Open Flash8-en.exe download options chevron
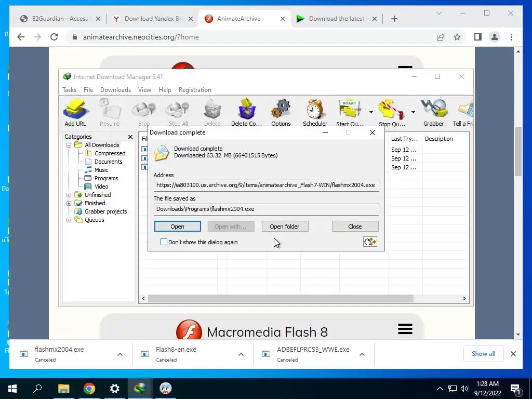 click(x=241, y=354)
